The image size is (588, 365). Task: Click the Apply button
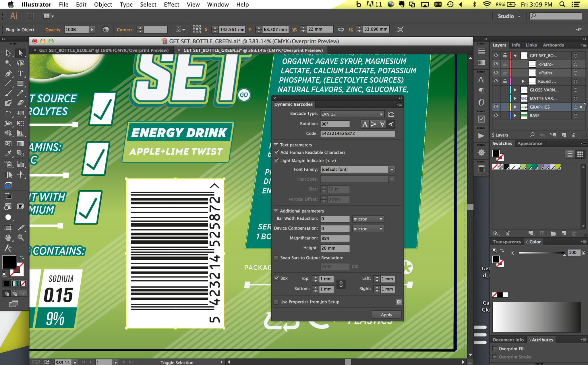386,315
